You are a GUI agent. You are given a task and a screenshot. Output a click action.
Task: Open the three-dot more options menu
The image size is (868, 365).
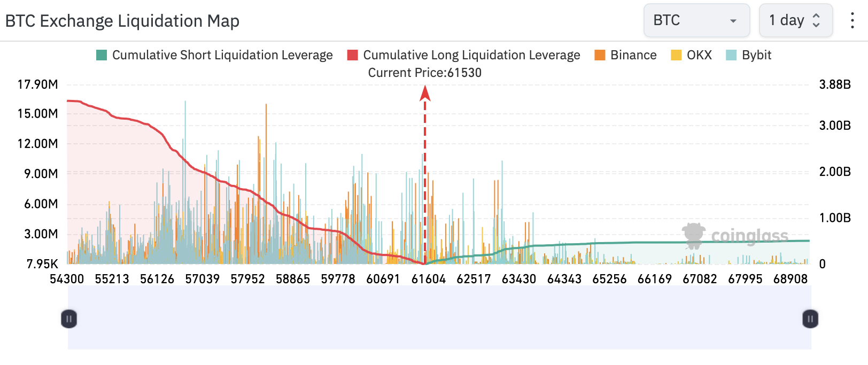click(852, 21)
